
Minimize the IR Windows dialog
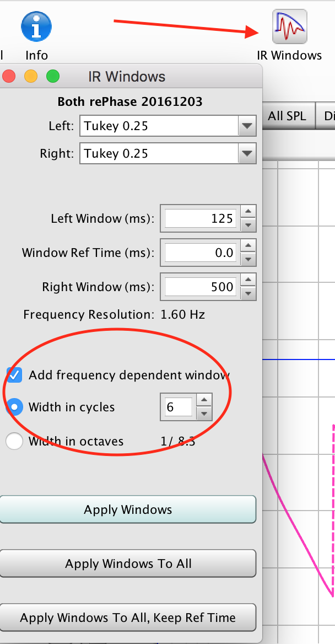pos(31,77)
